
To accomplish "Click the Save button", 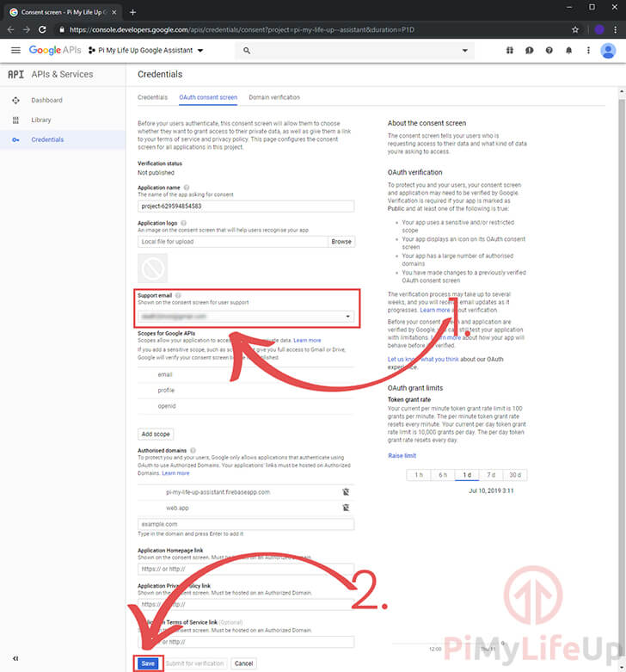I will click(x=148, y=663).
